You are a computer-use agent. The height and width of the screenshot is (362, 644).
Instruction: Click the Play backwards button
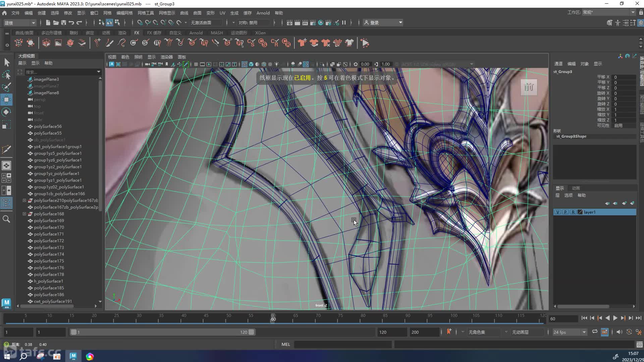coord(607,318)
